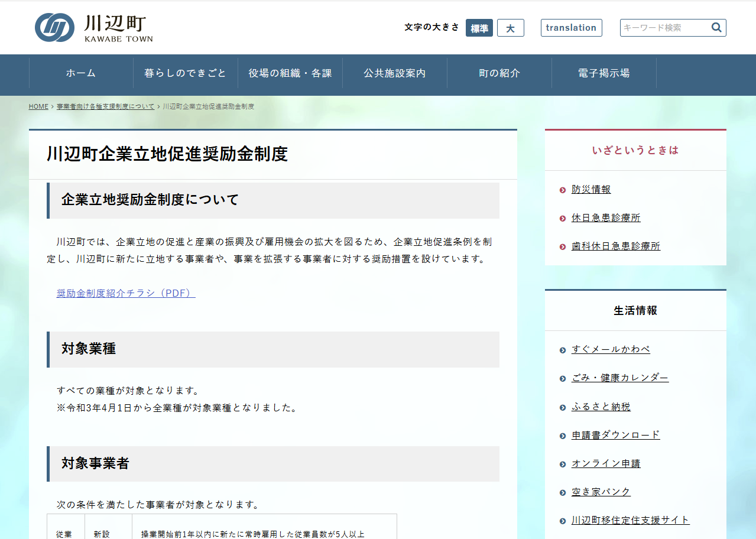
Task: Click the arrow bullet beside 防災情報
Action: pyautogui.click(x=563, y=190)
